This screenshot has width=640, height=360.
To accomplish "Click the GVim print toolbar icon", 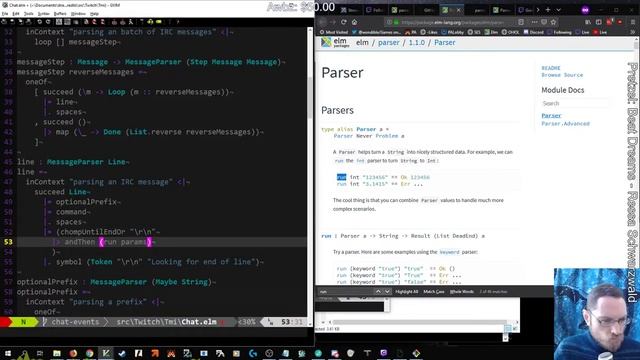I will [x=29, y=22].
